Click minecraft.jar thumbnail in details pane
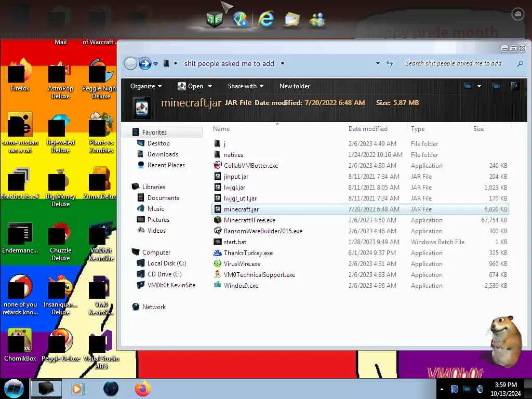 pyautogui.click(x=142, y=107)
